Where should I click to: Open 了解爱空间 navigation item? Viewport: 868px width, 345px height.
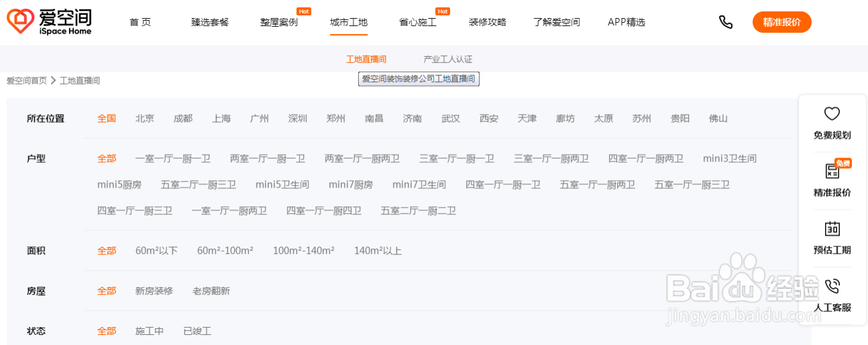557,22
